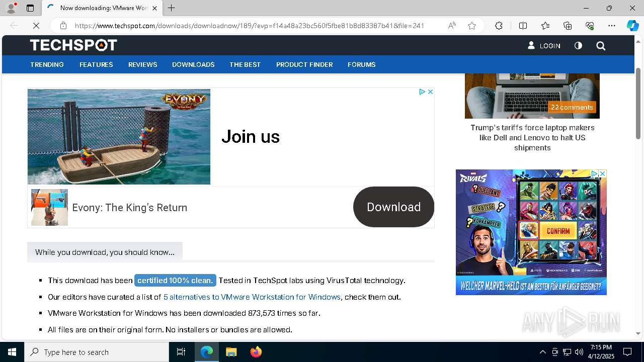Close the Now downloading VMware tab
Screen dimensions: 644x362
154,8
